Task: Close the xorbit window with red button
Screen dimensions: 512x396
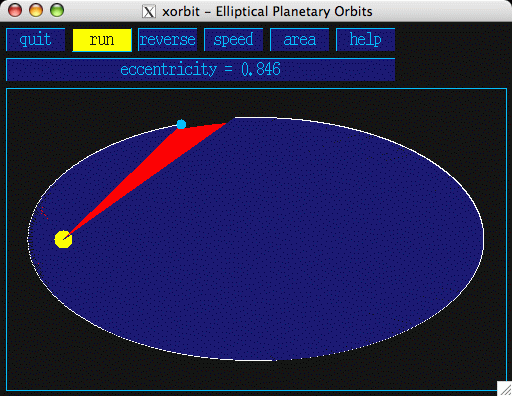Action: click(15, 10)
